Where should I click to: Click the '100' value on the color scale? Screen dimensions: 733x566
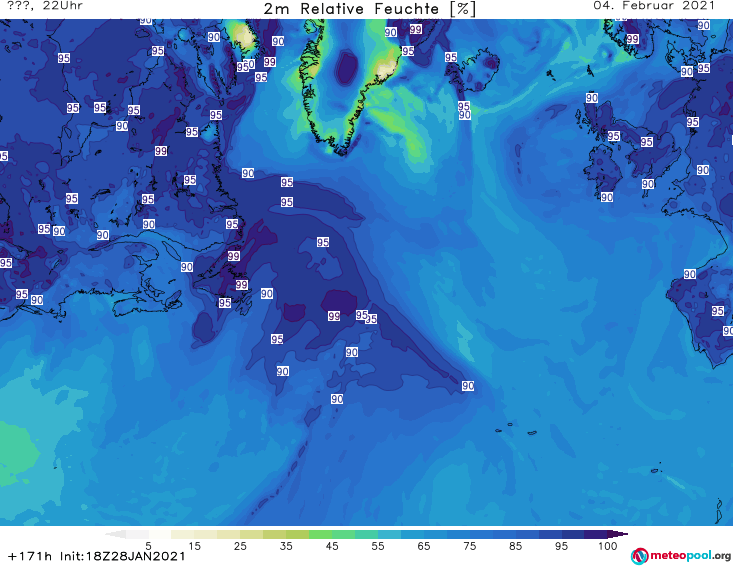[608, 546]
